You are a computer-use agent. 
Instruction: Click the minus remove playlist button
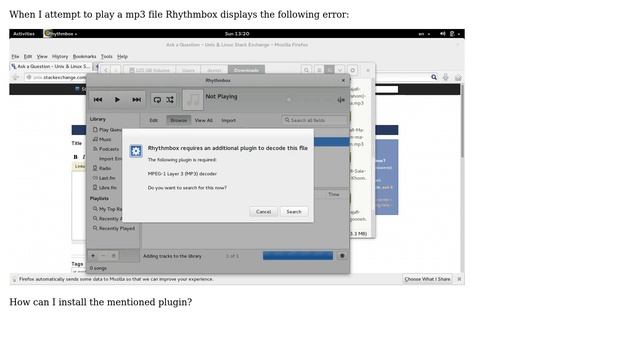pyautogui.click(x=103, y=256)
